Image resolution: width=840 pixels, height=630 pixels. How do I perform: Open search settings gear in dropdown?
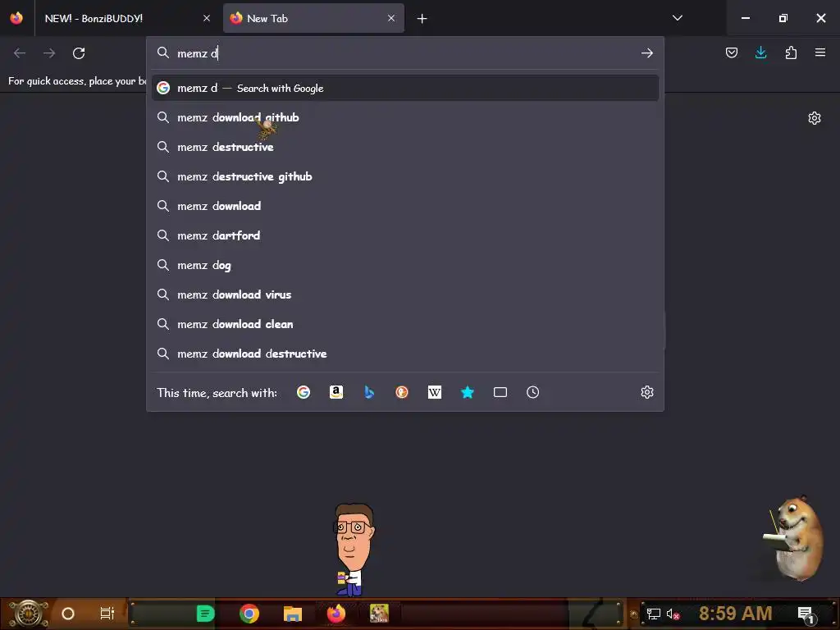coord(647,392)
